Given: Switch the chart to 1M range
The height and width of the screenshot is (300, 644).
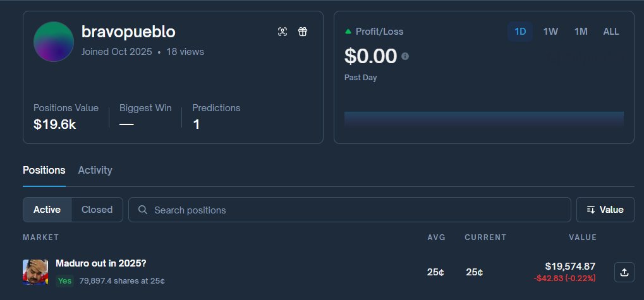Looking at the screenshot, I should (x=581, y=32).
